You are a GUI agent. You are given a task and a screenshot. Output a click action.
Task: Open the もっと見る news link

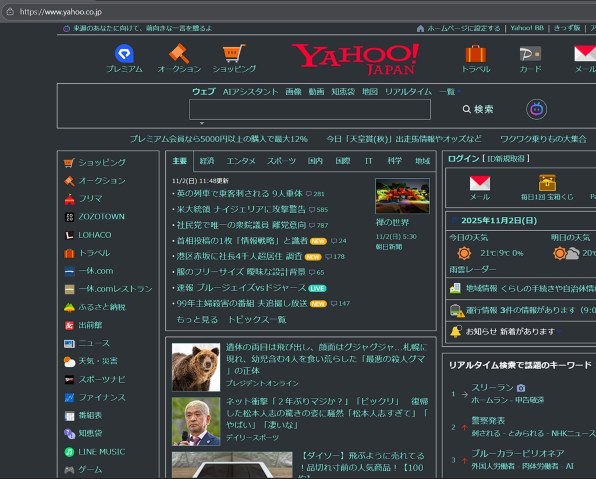point(197,319)
